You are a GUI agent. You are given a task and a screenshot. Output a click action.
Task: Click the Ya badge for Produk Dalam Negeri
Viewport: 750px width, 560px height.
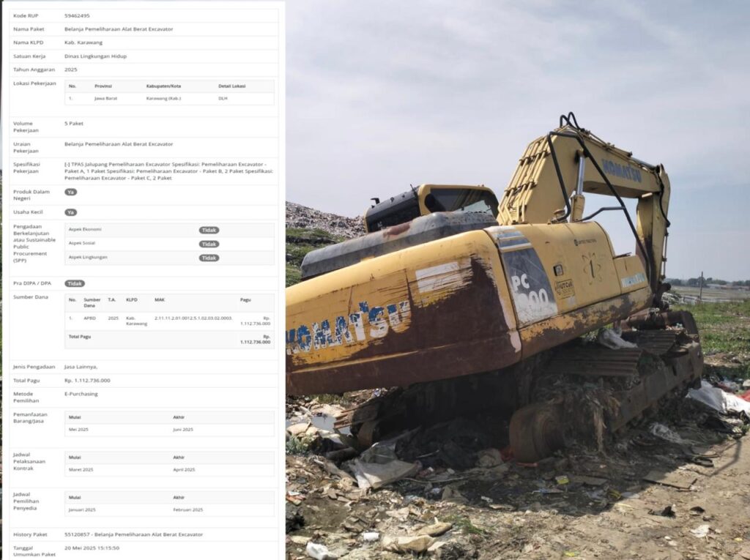coord(71,193)
